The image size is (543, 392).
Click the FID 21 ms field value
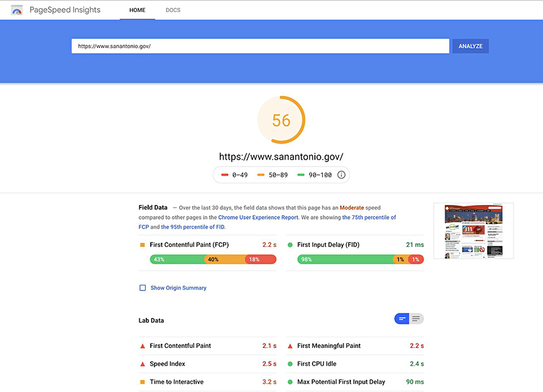pos(415,245)
